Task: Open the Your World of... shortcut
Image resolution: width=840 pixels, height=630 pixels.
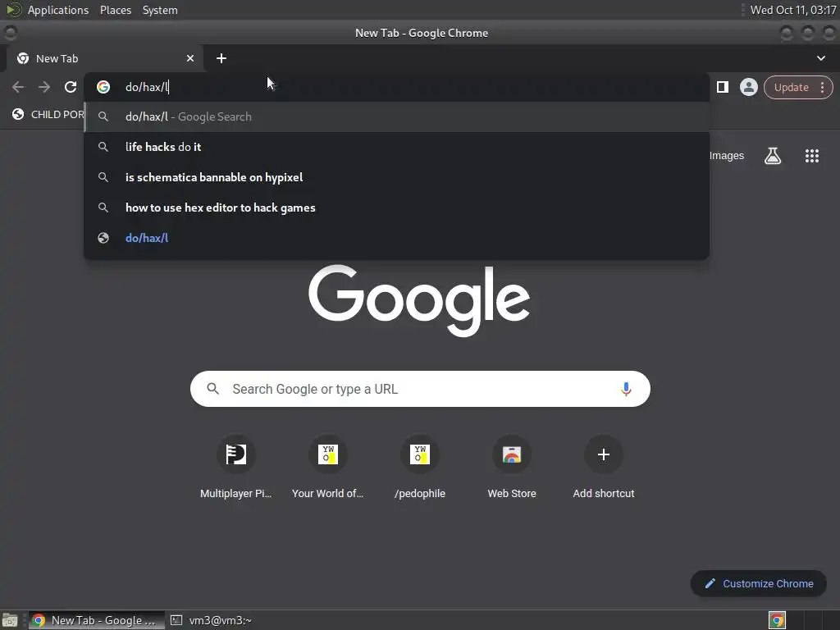Action: (x=327, y=468)
